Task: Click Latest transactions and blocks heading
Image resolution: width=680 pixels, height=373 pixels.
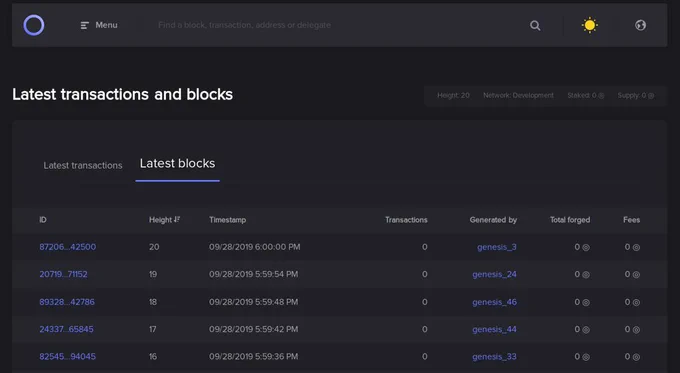Action: click(122, 95)
